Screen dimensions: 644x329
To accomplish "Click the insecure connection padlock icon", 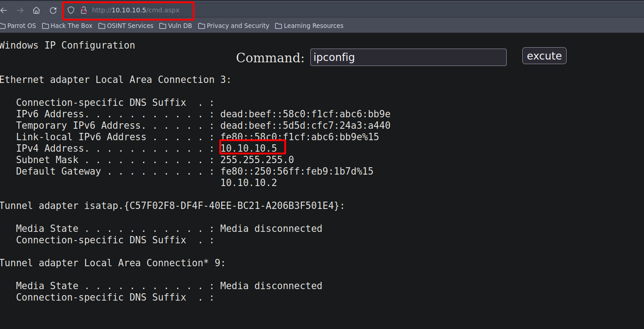I will pos(84,10).
